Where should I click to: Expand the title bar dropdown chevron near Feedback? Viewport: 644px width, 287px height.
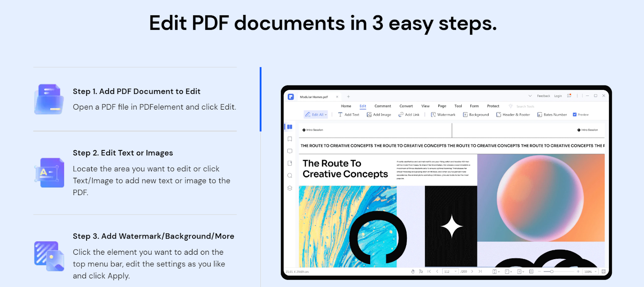pos(530,96)
